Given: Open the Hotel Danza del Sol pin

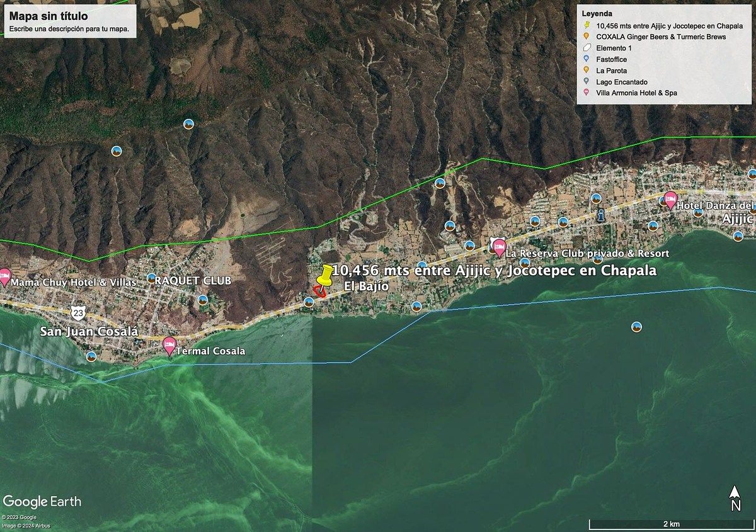Looking at the screenshot, I should point(671,200).
